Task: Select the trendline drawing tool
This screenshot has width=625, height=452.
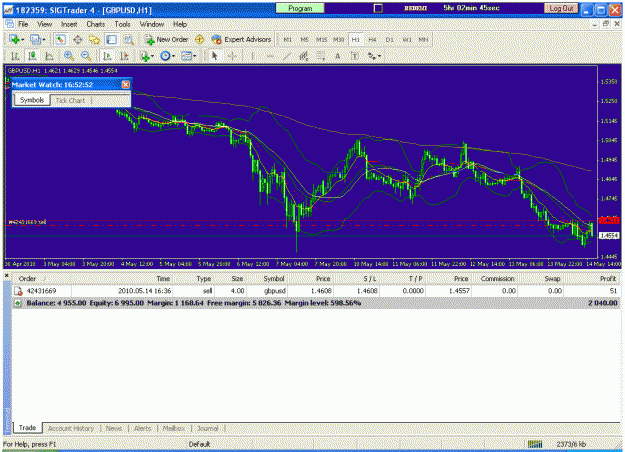Action: [x=287, y=56]
